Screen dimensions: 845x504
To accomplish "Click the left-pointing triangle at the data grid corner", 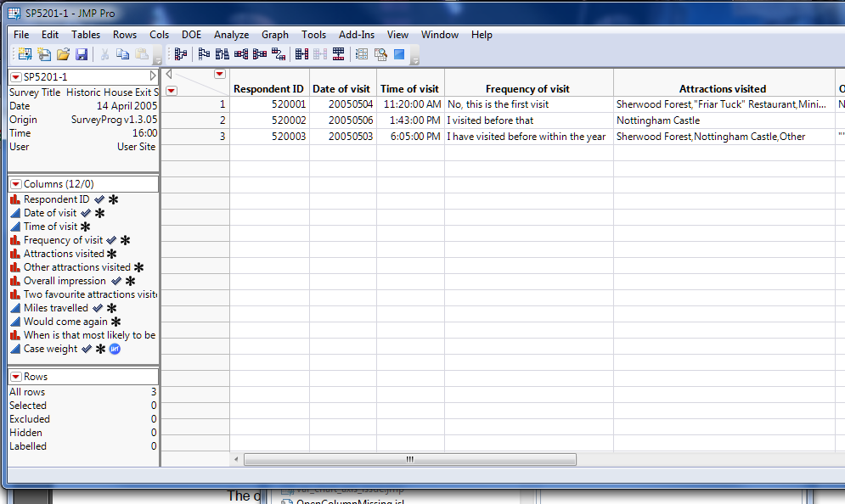I will pos(169,74).
